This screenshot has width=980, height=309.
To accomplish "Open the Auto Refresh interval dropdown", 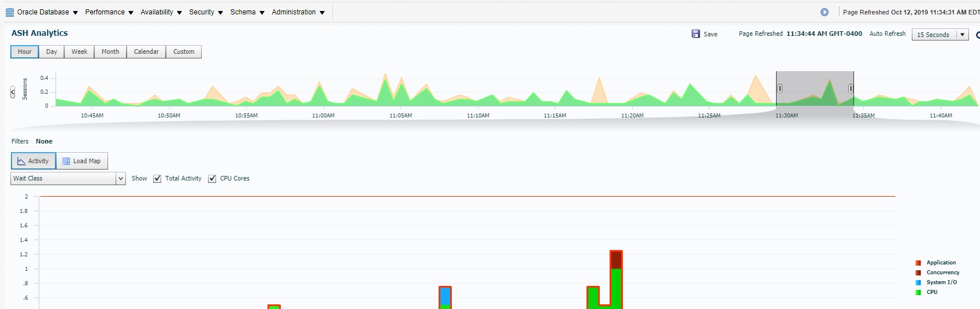I will (x=962, y=35).
